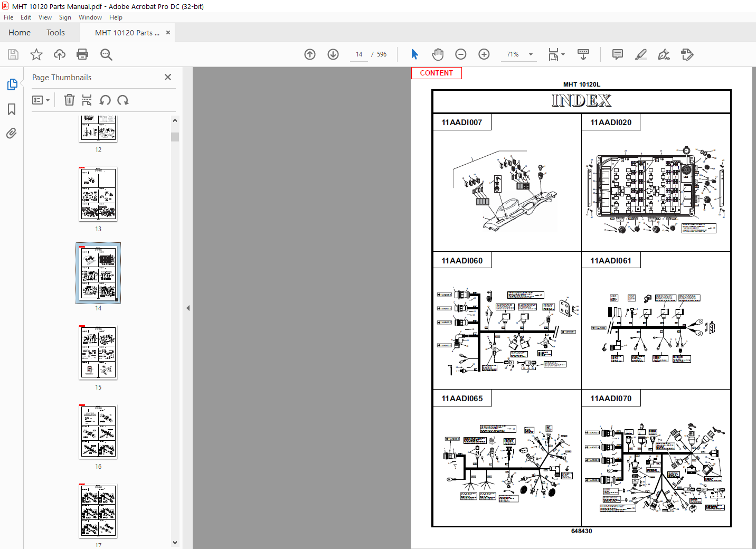The width and height of the screenshot is (756, 549).
Task: Open the View menu
Action: [x=45, y=17]
